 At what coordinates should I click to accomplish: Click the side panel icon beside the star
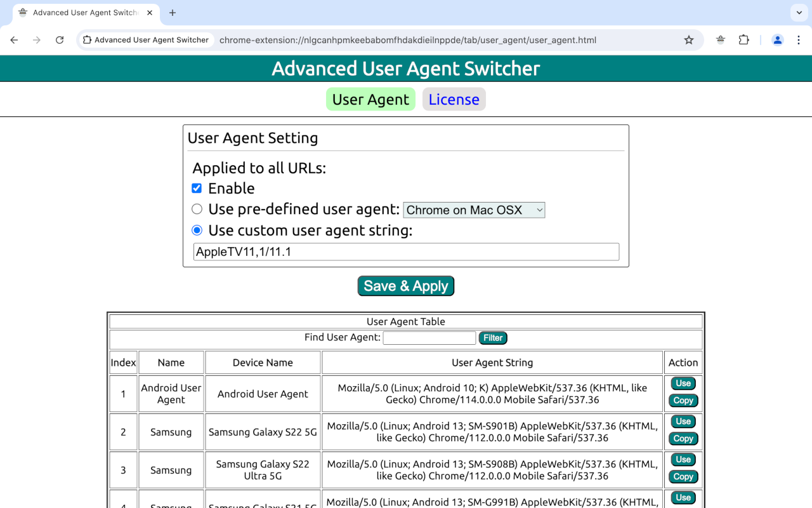(720, 39)
